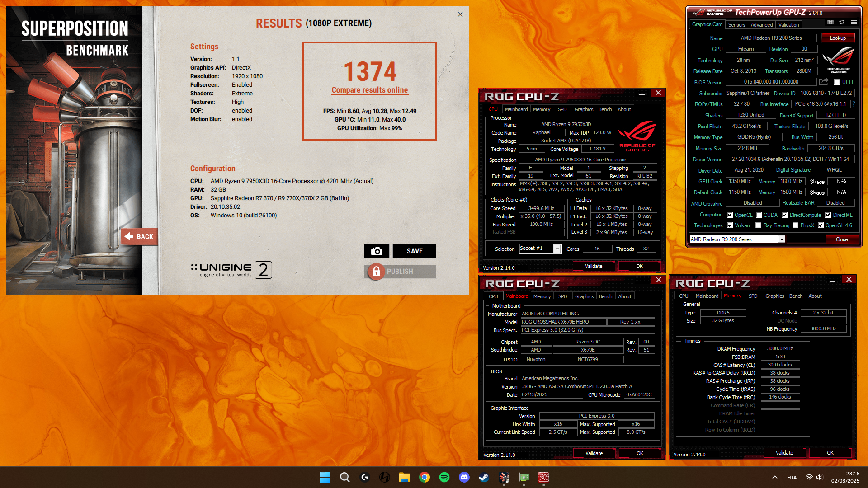Click the volume speaker tray icon
The width and height of the screenshot is (868, 488).
[x=820, y=477]
